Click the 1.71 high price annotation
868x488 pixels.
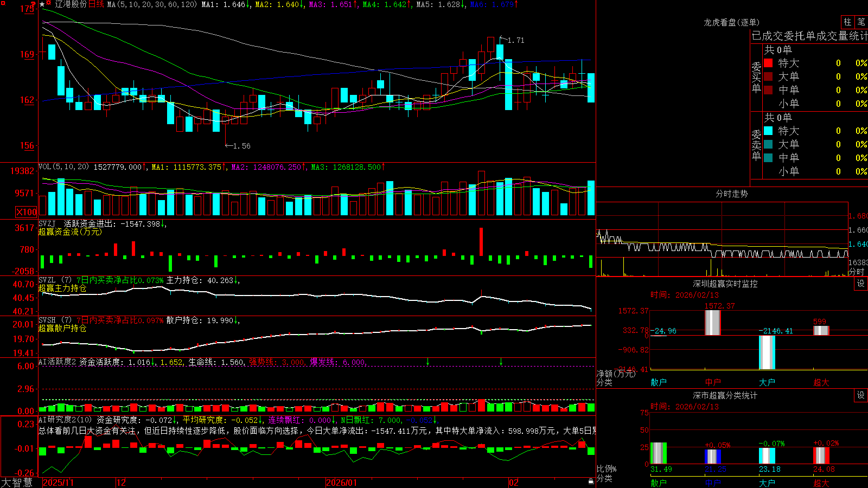click(516, 40)
